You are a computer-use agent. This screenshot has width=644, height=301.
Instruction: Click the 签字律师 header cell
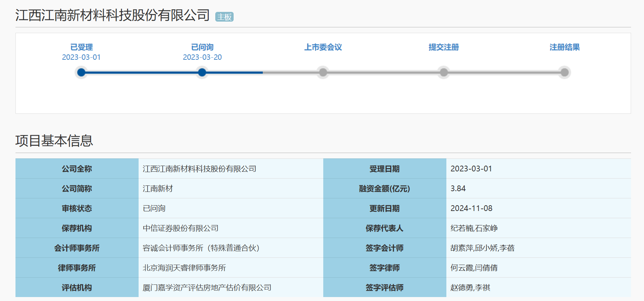[x=385, y=268]
